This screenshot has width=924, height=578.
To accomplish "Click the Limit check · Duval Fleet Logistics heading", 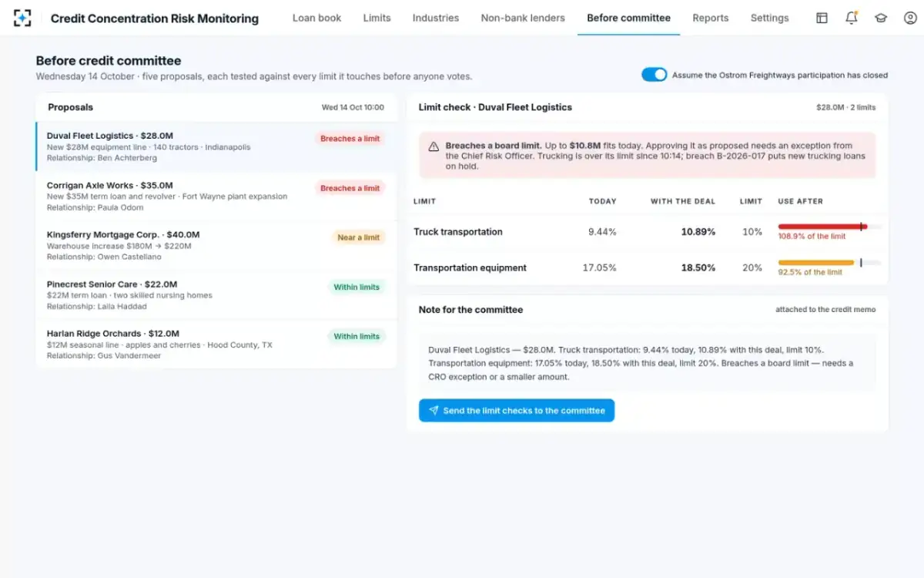I will [495, 107].
